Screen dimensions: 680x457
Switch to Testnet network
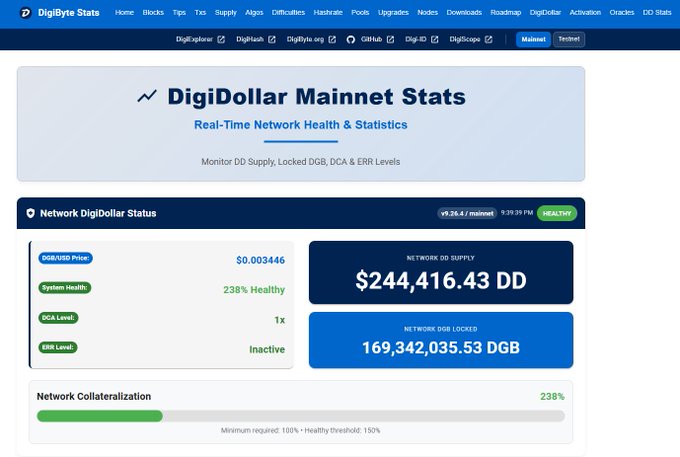tap(569, 39)
